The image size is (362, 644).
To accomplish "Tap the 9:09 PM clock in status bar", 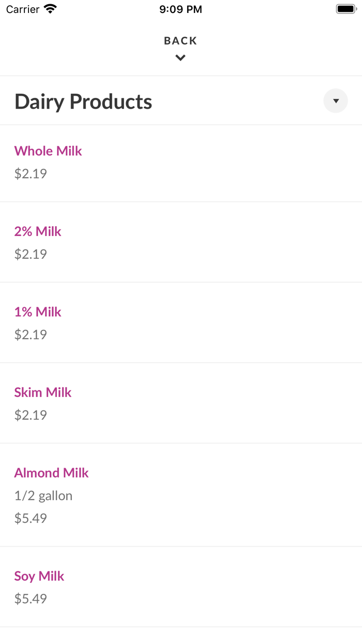I will (180, 9).
